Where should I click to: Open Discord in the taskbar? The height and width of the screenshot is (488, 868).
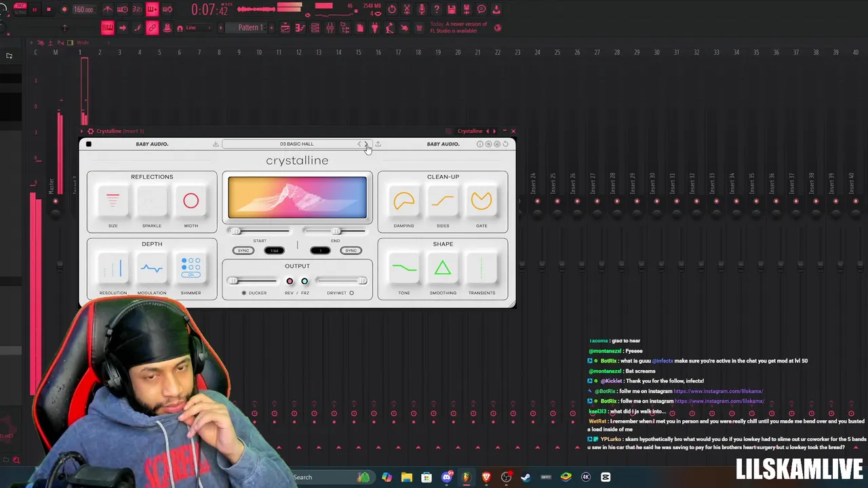coord(446,477)
